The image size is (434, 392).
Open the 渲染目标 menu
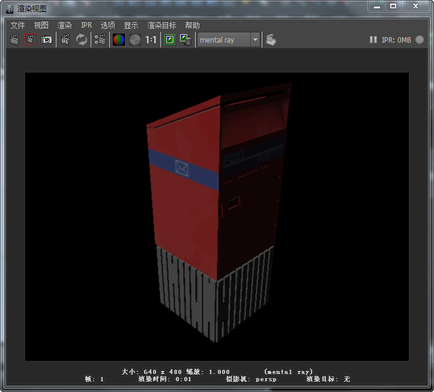point(161,25)
